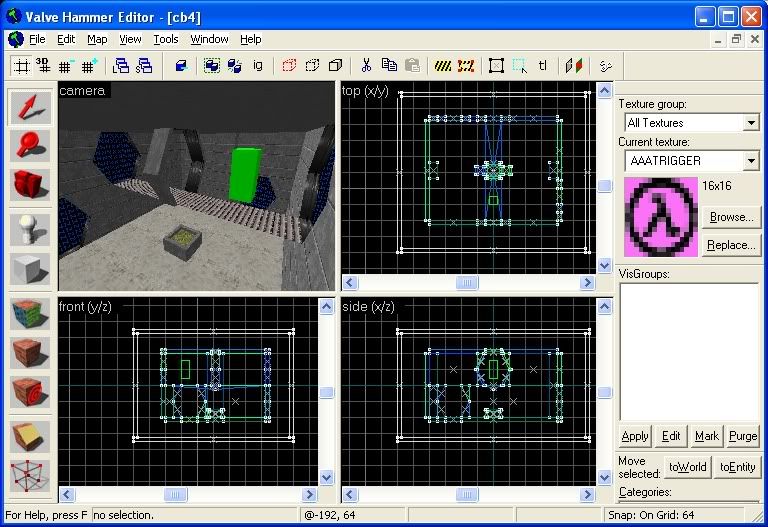This screenshot has width=768, height=527.
Task: Select the Apply Decals tool
Action: pyautogui.click(x=30, y=391)
